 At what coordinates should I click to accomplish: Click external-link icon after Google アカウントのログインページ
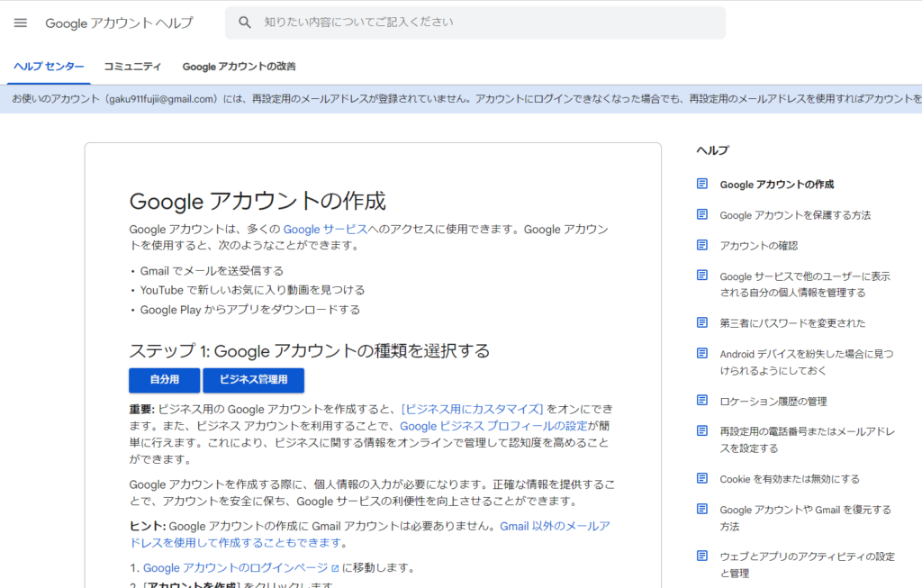coord(335,568)
